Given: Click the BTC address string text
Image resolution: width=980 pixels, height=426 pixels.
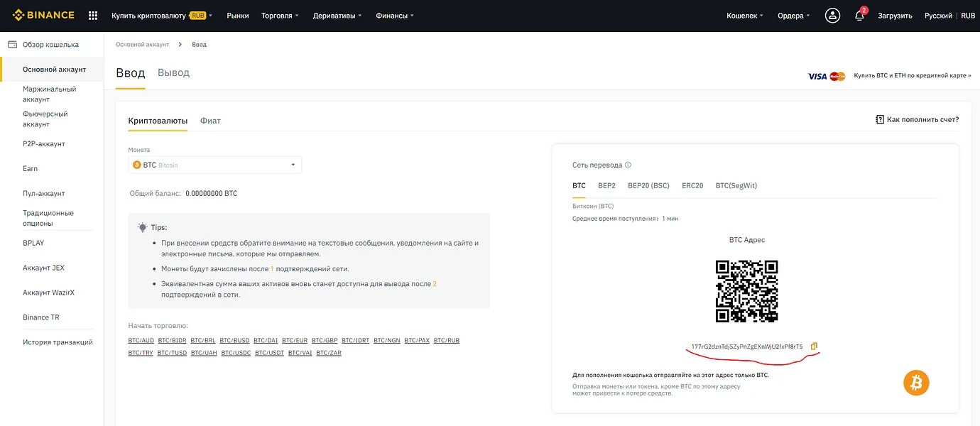Looking at the screenshot, I should [x=747, y=346].
